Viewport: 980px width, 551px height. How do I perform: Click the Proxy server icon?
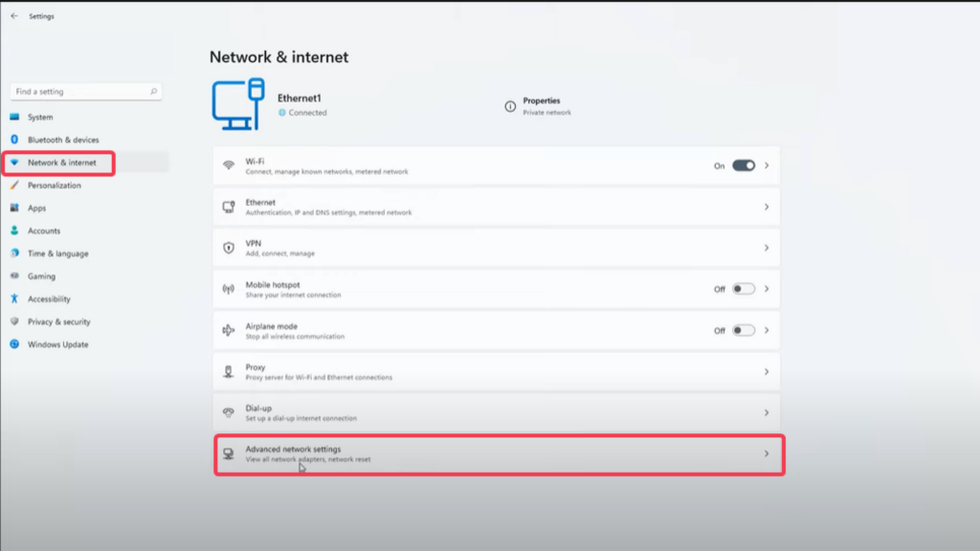click(x=229, y=372)
